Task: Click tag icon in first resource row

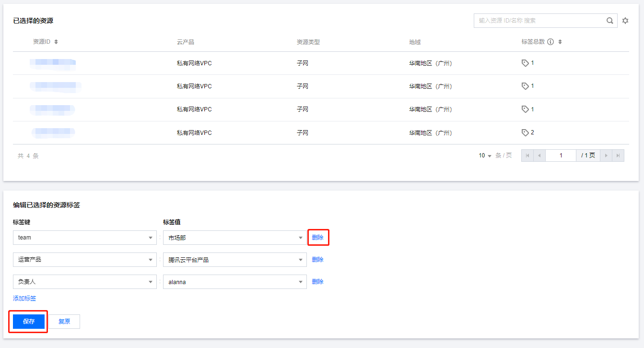Action: coord(525,63)
